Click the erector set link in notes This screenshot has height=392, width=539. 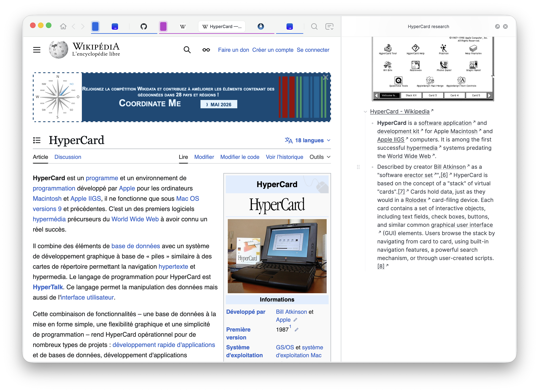(x=418, y=175)
